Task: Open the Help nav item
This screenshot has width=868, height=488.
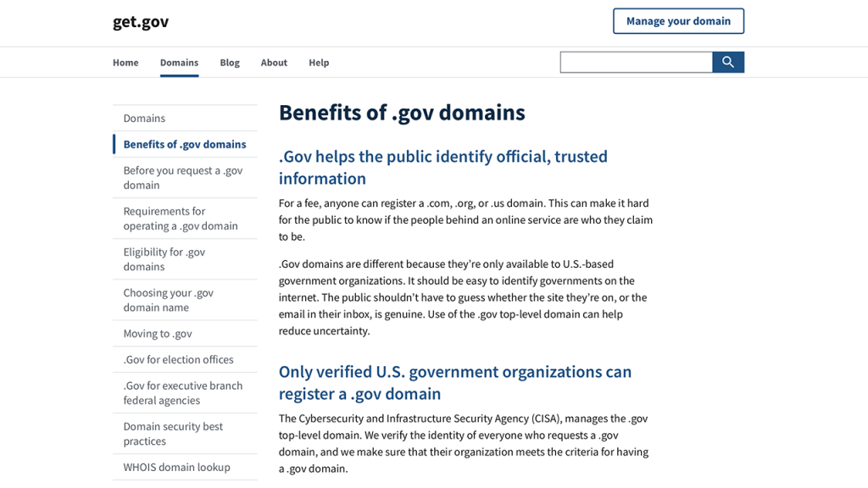Action: coord(319,63)
